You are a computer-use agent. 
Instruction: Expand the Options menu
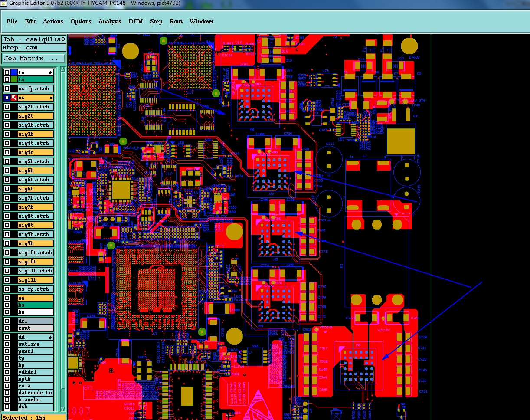[81, 21]
